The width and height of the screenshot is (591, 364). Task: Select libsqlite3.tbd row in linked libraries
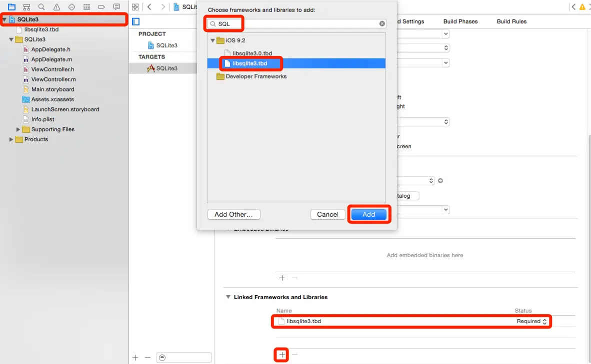(411, 321)
